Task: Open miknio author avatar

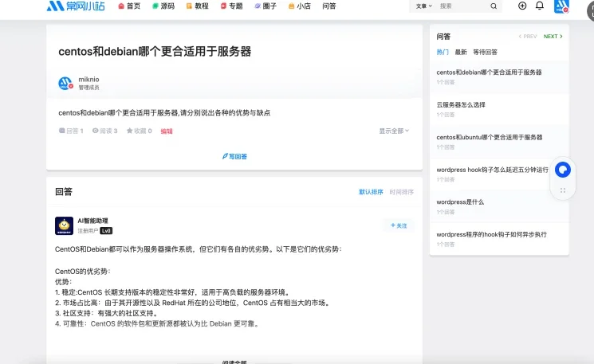Action: pos(65,84)
